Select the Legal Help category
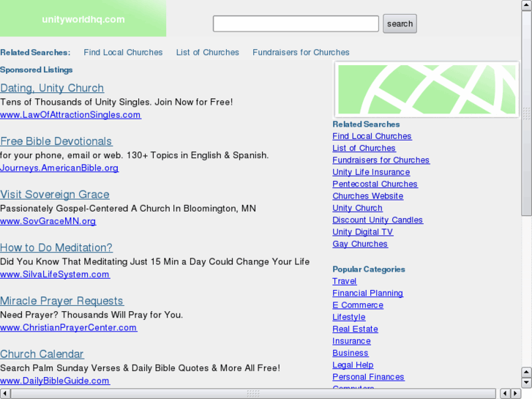 [353, 365]
